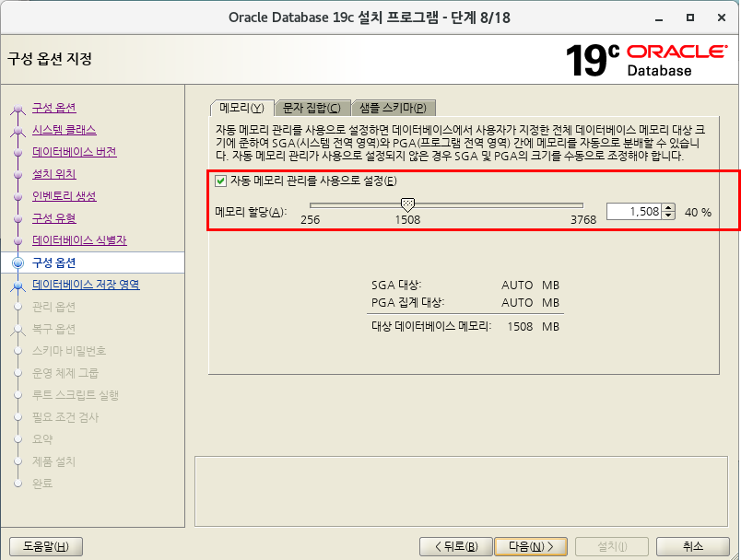Click the 다음 next button
This screenshot has width=741, height=560.
coord(531,546)
